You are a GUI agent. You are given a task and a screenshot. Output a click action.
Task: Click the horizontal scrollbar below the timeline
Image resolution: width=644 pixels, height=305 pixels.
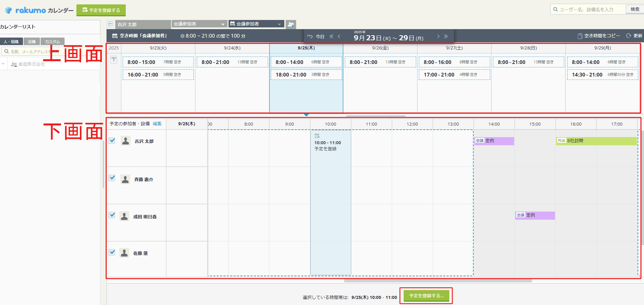pos(438,281)
